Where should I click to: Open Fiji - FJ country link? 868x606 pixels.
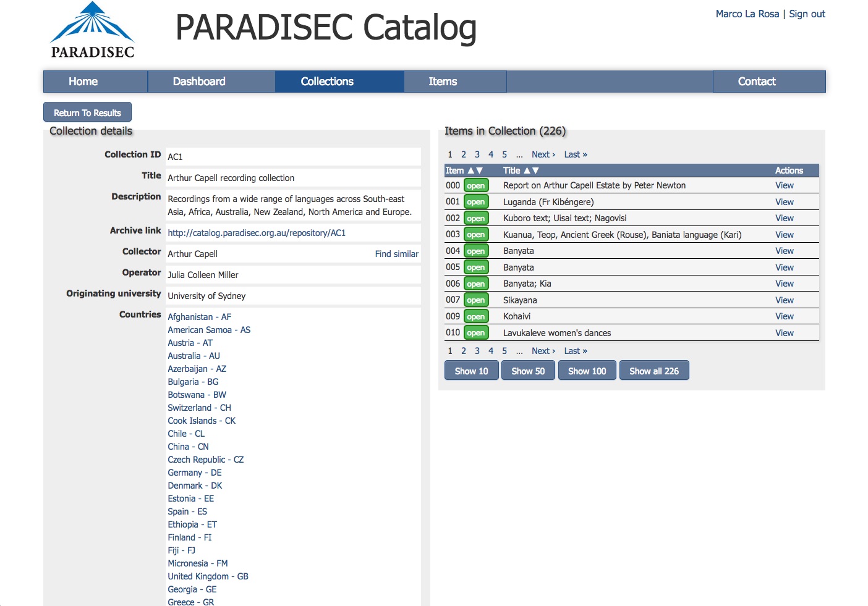(x=181, y=550)
